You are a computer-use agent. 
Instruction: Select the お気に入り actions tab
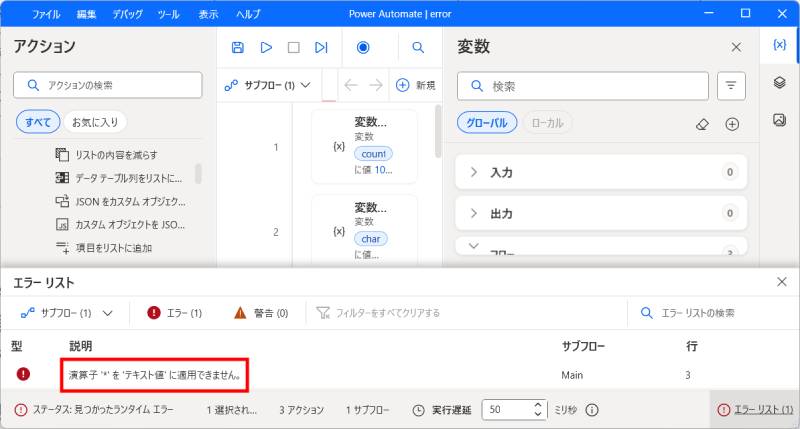point(95,122)
